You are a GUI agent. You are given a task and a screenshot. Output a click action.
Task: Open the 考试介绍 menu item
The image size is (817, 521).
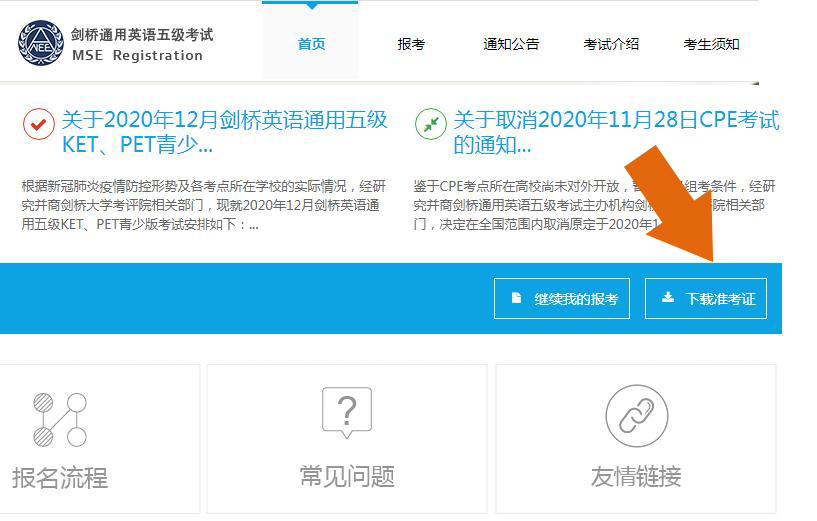(611, 44)
